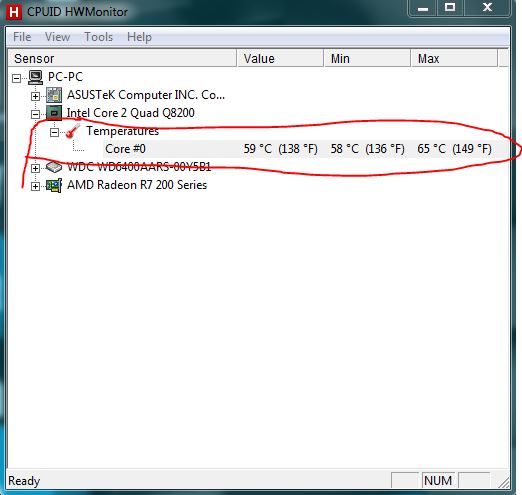The image size is (522, 495).
Task: Collapse the Temperatures node
Action: coord(54,132)
